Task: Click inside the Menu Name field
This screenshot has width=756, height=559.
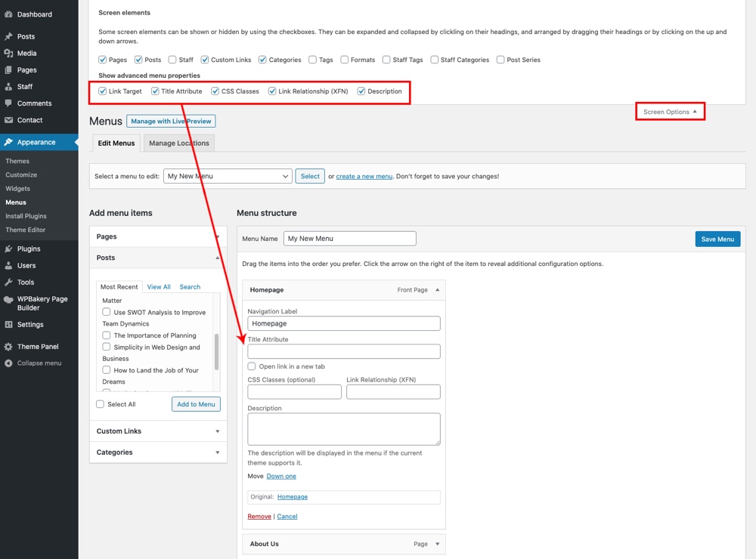Action: coord(349,238)
